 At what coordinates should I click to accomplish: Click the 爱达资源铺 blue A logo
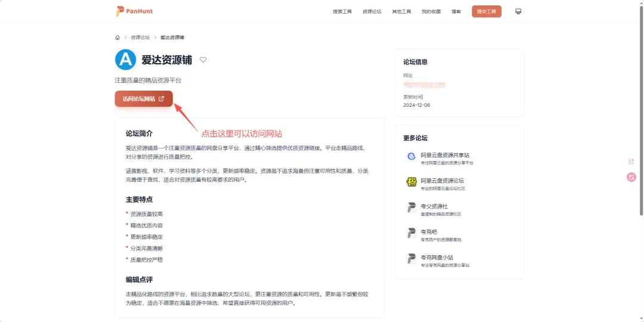[x=125, y=60]
